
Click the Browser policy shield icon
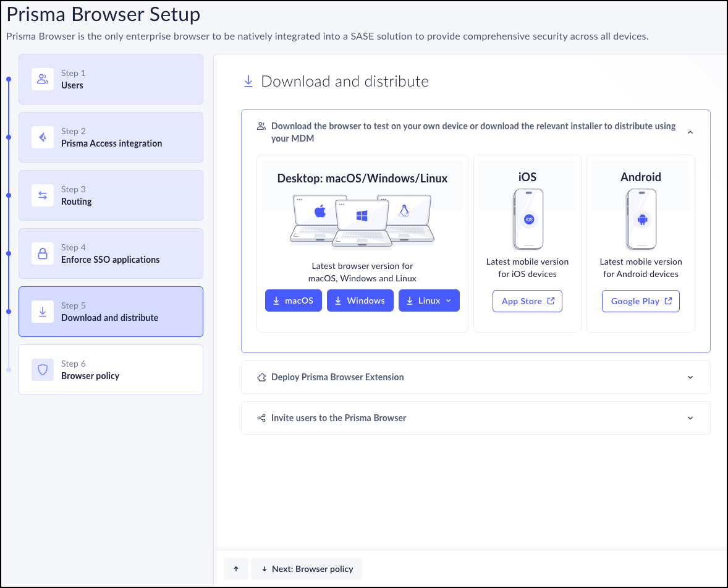click(43, 370)
